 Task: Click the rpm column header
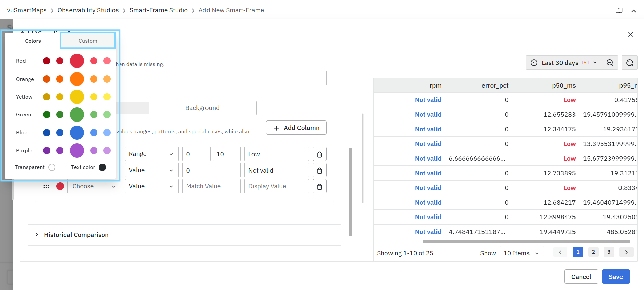click(x=435, y=86)
